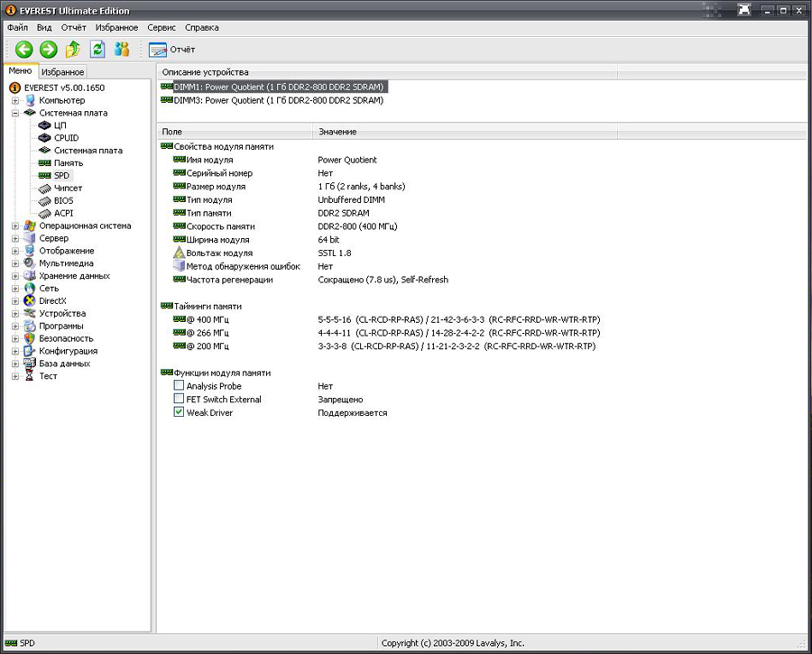Select the Вольтаж модуля row
Viewport: 812px width, 654px height.
point(262,253)
